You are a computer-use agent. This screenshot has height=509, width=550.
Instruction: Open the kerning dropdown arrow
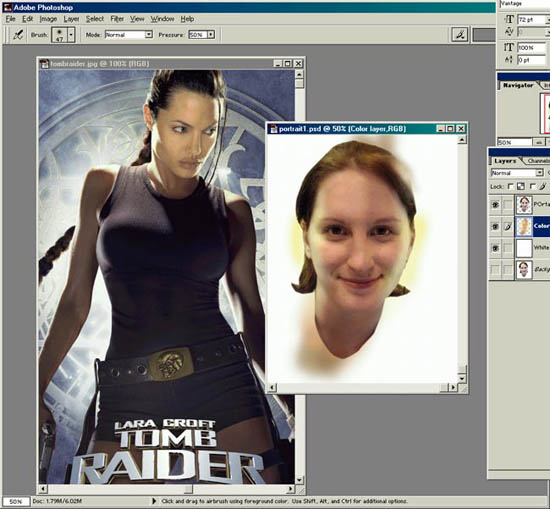(548, 32)
